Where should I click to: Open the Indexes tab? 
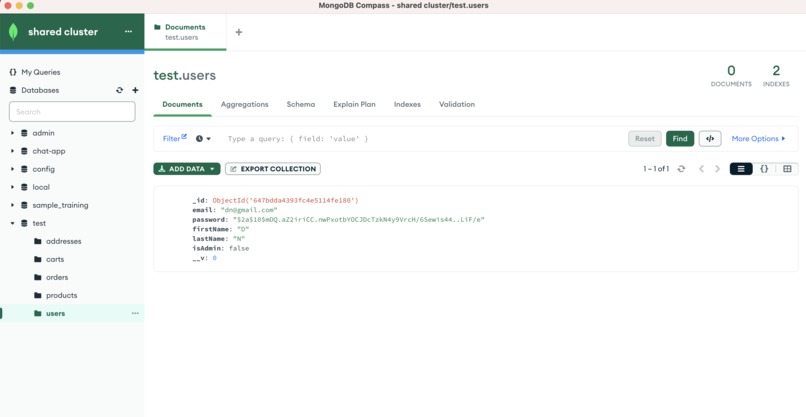pos(407,104)
